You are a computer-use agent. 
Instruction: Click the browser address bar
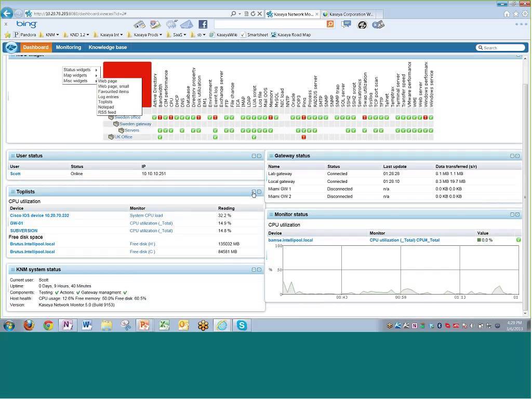[130, 14]
